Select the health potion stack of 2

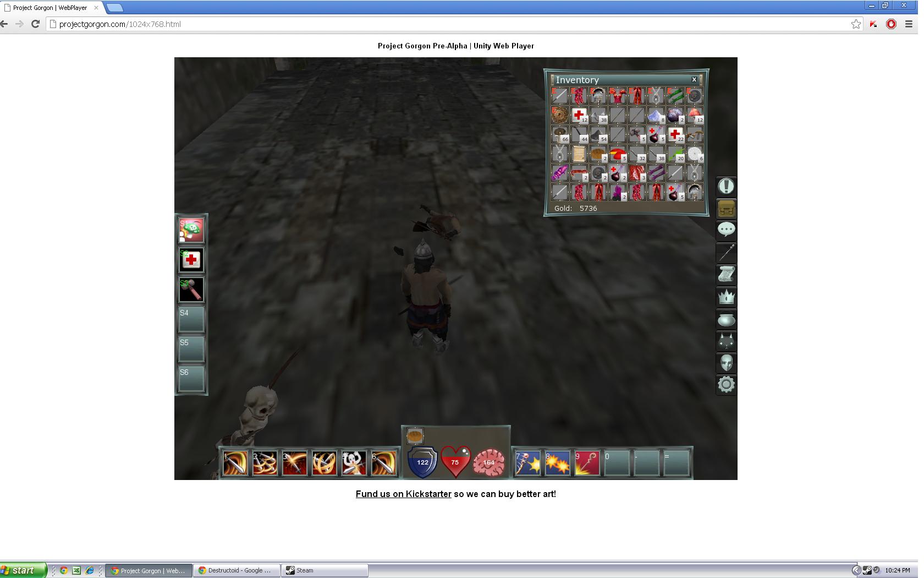click(x=617, y=173)
